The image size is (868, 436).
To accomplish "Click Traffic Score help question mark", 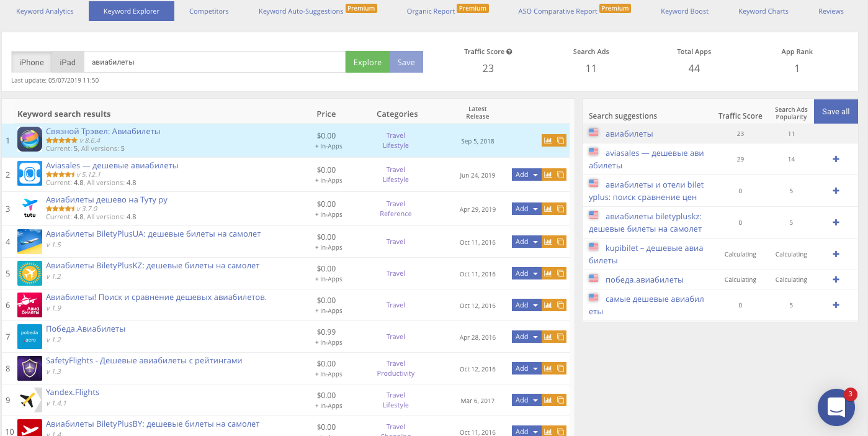I will click(509, 52).
